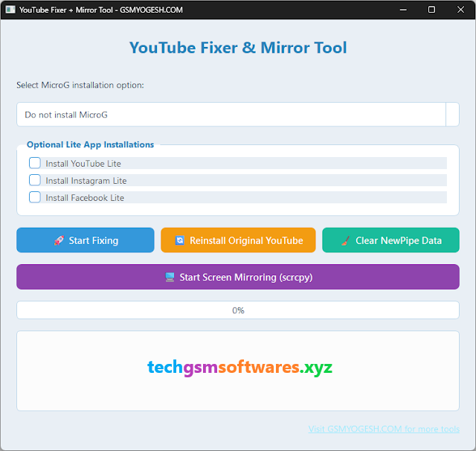Image resolution: width=476 pixels, height=451 pixels.
Task: Click the reinstall icon on the orange button
Action: click(x=180, y=240)
